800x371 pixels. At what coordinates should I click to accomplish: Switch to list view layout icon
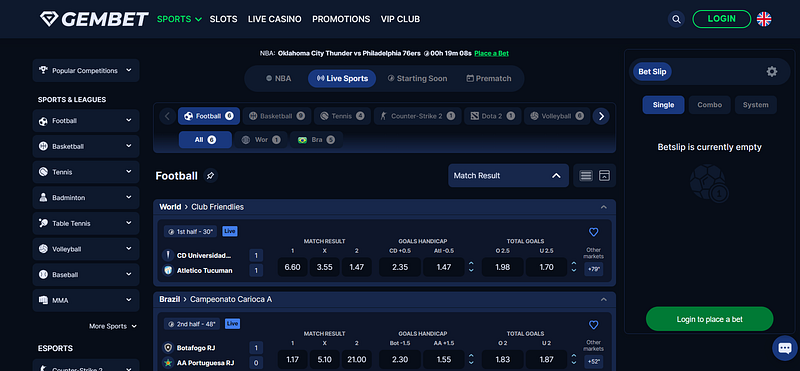click(586, 176)
